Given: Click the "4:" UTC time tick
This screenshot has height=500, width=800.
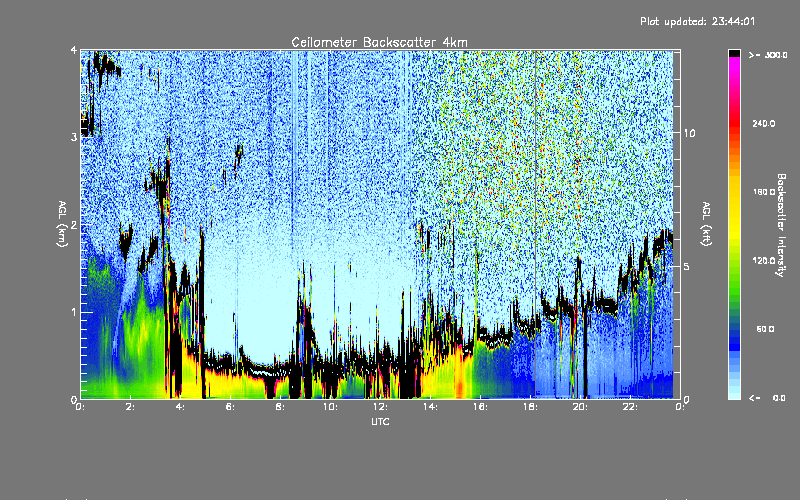Looking at the screenshot, I should (x=181, y=407).
